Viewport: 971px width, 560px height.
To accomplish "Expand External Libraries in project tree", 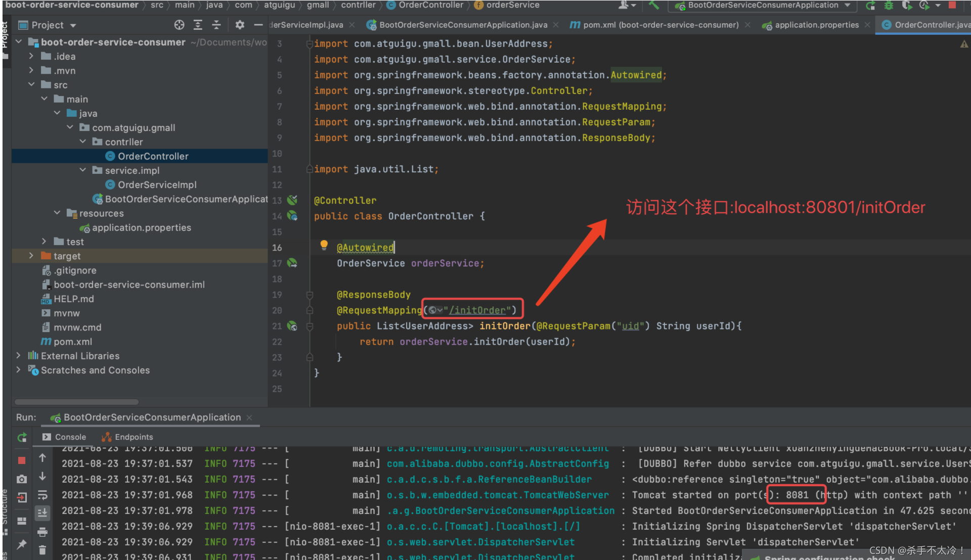I will point(19,356).
